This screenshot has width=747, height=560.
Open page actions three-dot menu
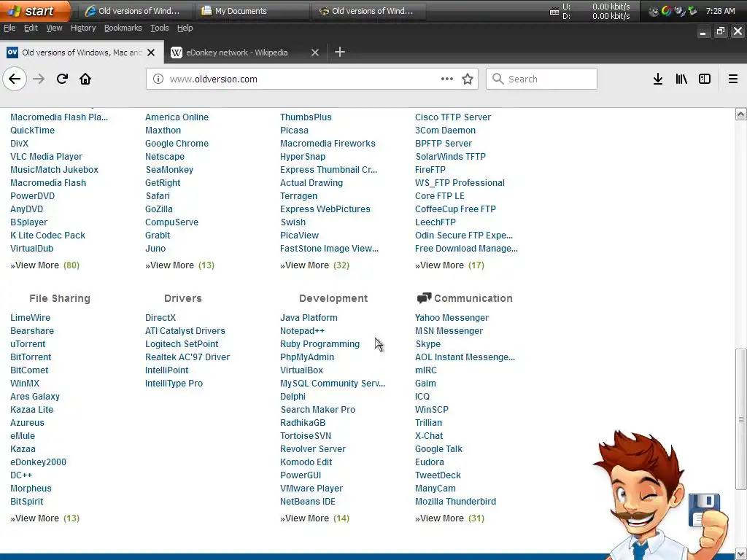click(447, 79)
